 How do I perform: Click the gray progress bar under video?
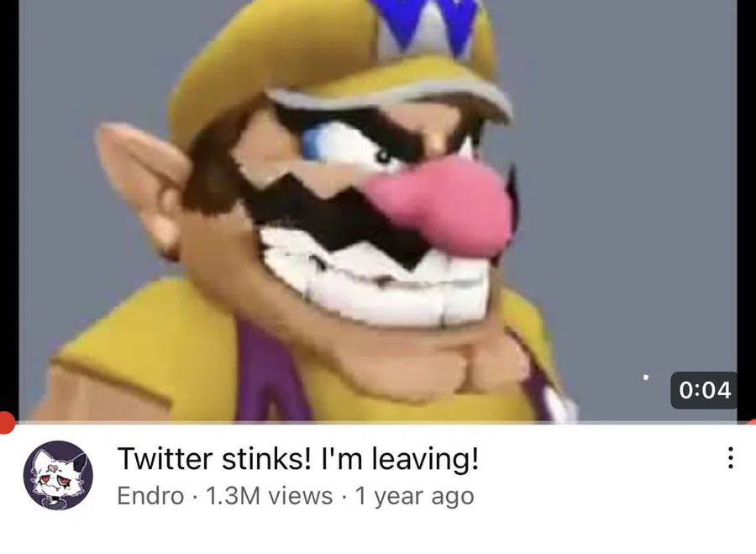tap(378, 423)
